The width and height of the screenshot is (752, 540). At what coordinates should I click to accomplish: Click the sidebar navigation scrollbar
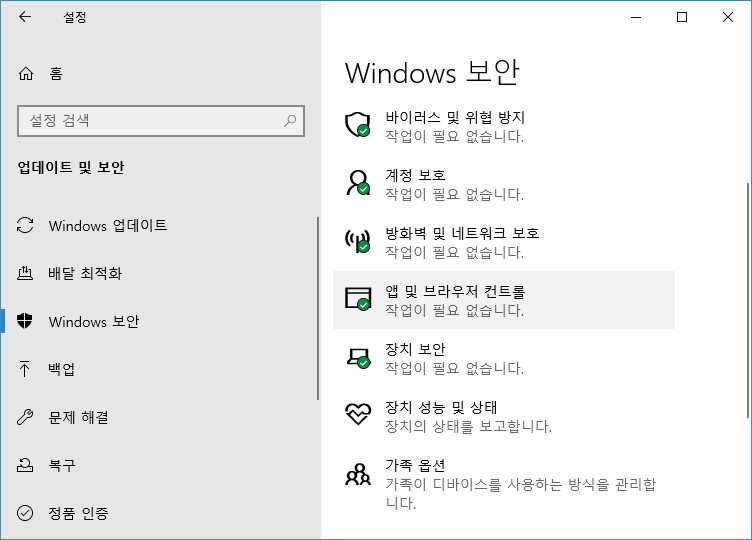317,308
